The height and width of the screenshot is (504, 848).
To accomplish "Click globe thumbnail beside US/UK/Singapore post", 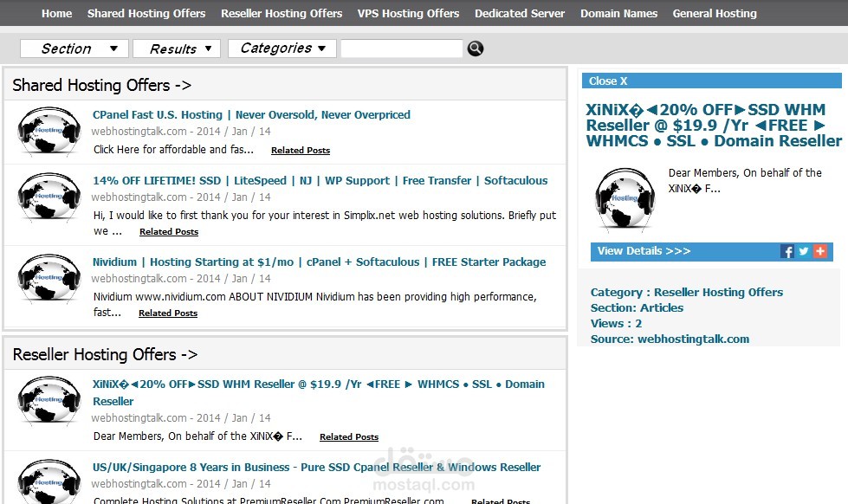I will pos(49,481).
